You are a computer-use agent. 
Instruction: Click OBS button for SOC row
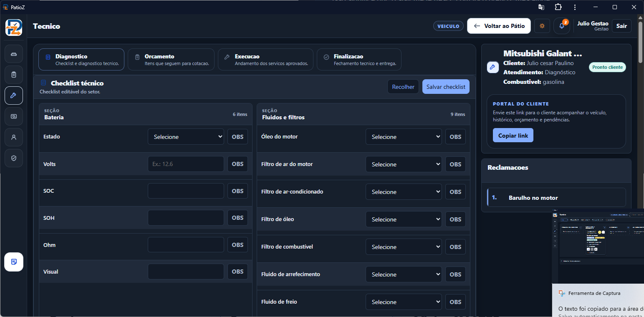(237, 191)
